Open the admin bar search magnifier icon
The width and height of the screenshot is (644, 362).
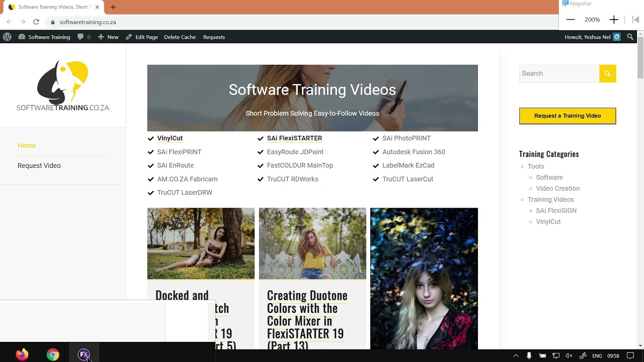tap(630, 37)
